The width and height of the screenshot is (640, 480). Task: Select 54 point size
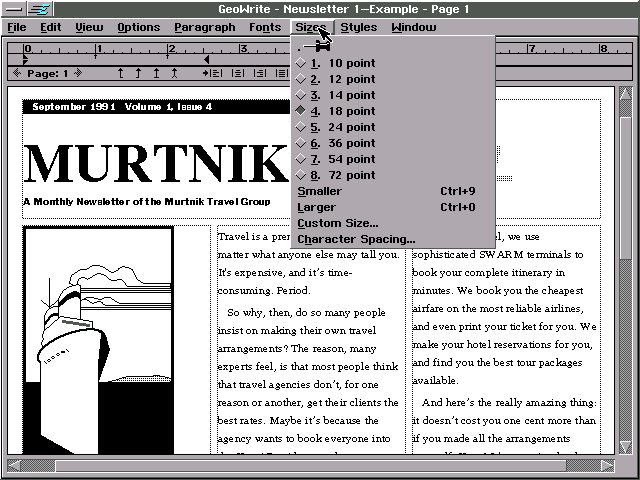[393, 159]
